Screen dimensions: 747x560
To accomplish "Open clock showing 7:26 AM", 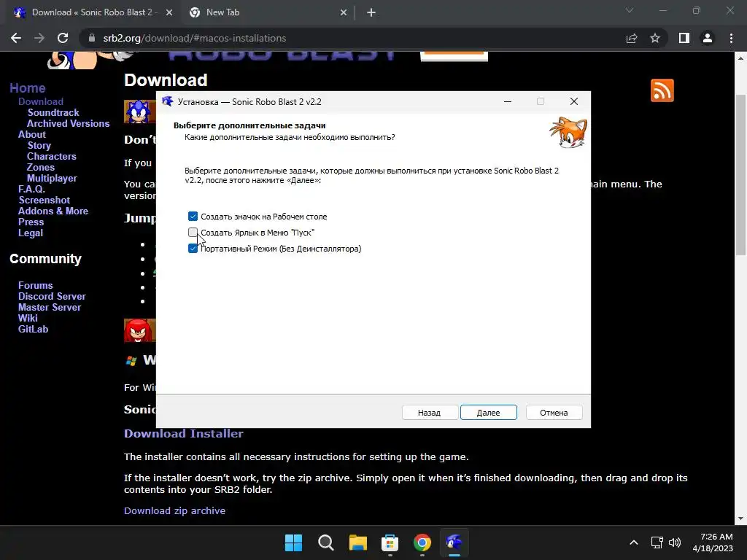I will pos(713,542).
